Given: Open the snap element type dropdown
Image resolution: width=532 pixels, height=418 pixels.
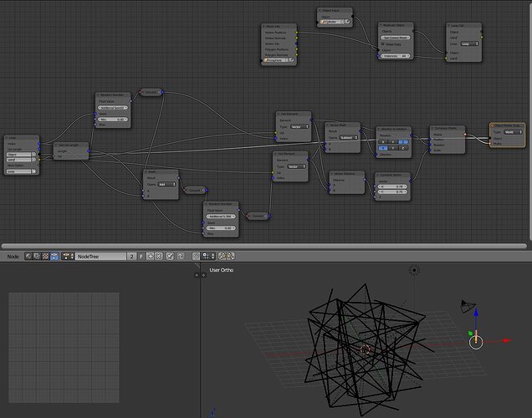Looking at the screenshot, I should click(208, 257).
